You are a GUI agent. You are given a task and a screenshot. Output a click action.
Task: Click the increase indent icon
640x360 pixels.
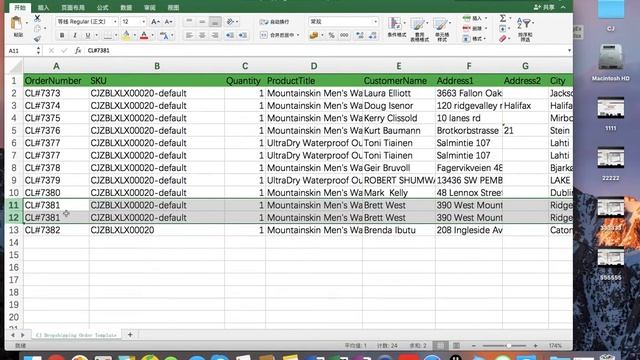[243, 36]
